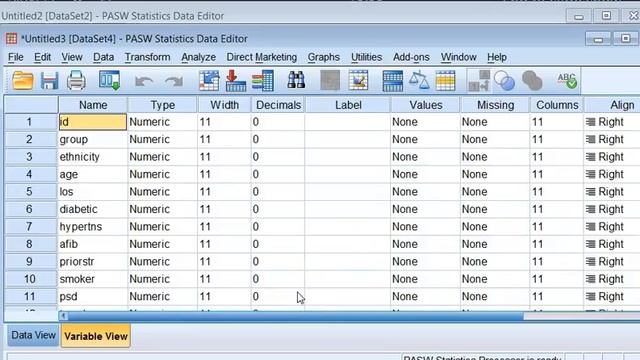Screen dimensions: 640x360
Task: Click the Split File grid icon
Action: (393, 81)
